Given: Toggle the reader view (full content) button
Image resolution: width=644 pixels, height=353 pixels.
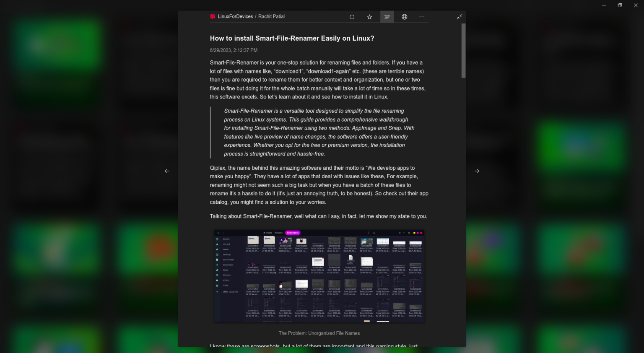Looking at the screenshot, I should [x=387, y=17].
